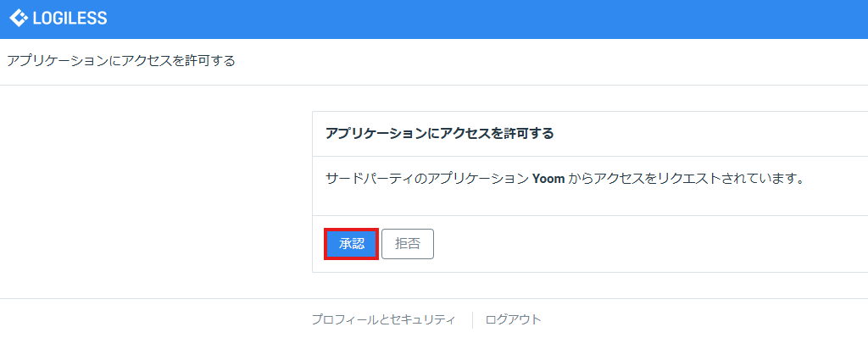This screenshot has width=868, height=338.
Task: Click the white access permission panel body
Action: (x=590, y=186)
